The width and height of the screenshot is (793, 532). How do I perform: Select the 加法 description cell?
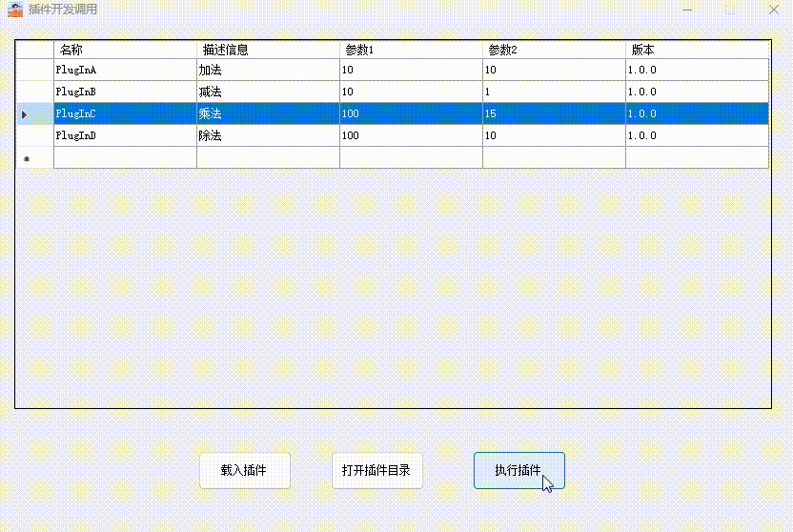[x=268, y=70]
